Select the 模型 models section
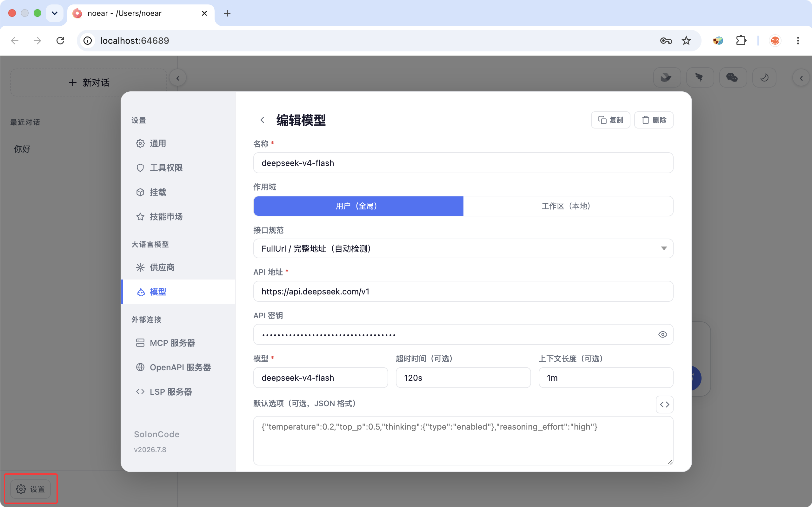 (178, 292)
